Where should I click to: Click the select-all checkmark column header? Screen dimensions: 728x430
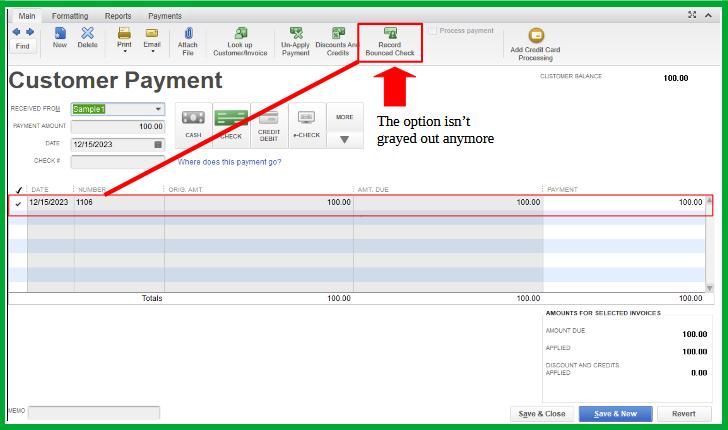(19, 190)
